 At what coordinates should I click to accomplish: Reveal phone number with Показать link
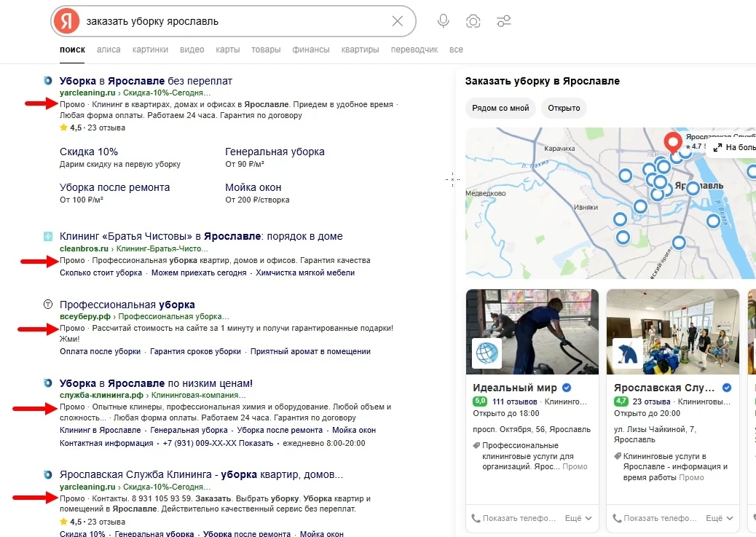point(256,443)
